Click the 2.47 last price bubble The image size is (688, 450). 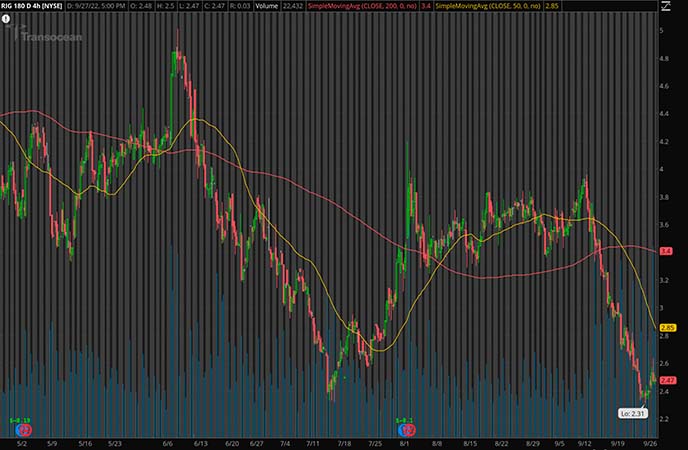[x=669, y=380]
